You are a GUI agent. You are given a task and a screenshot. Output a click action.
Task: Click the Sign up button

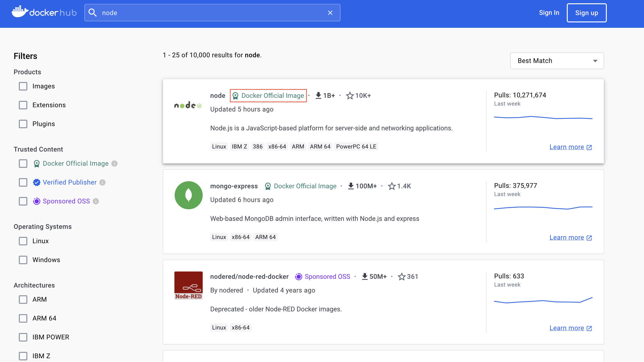(x=587, y=12)
